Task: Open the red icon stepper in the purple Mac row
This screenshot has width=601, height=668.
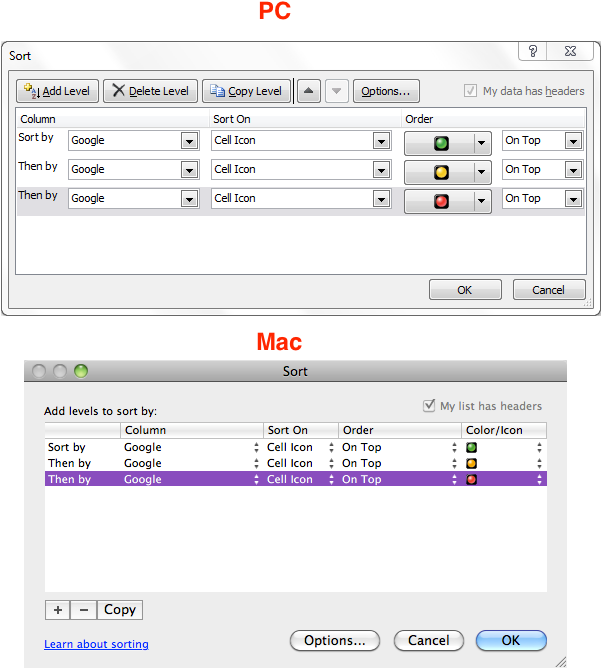Action: [x=540, y=480]
